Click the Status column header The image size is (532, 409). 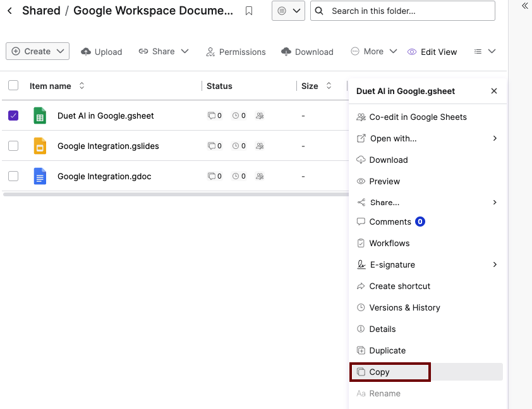219,86
